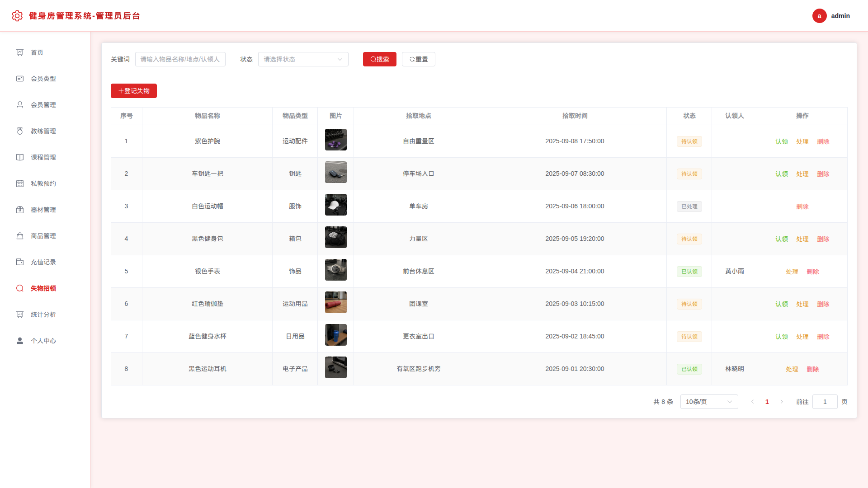Image resolution: width=868 pixels, height=488 pixels.
Task: Open the 车钥匙一把 image thumbnail
Action: pos(336,172)
